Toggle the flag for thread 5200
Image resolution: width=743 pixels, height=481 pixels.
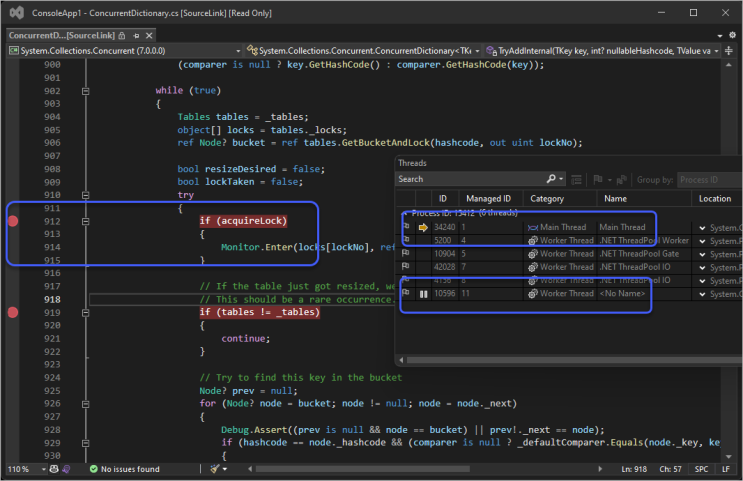[x=406, y=241]
